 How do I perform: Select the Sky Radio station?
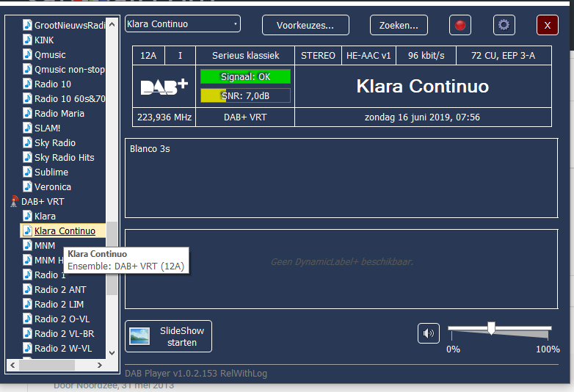tap(55, 142)
